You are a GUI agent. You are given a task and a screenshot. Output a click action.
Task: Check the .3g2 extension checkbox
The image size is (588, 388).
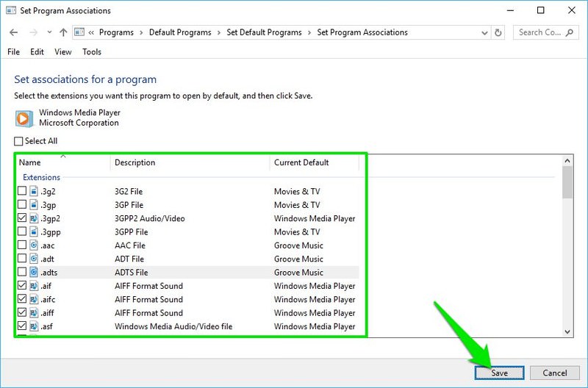22,191
